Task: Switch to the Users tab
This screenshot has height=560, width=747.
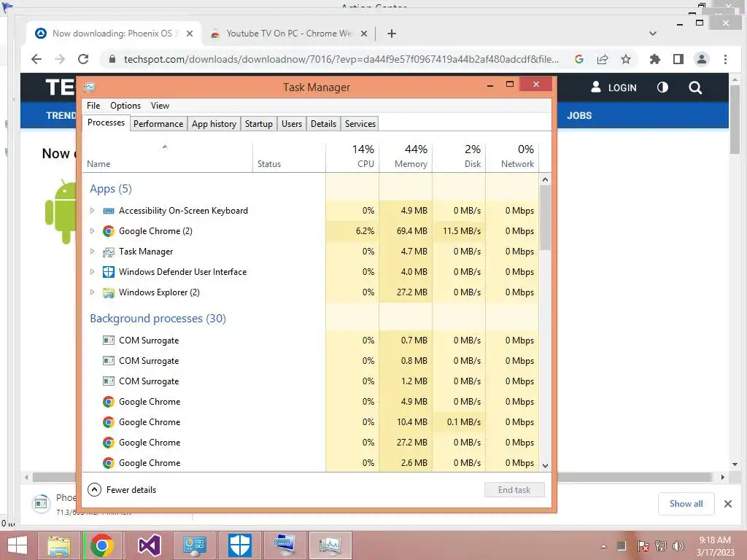Action: coord(292,124)
